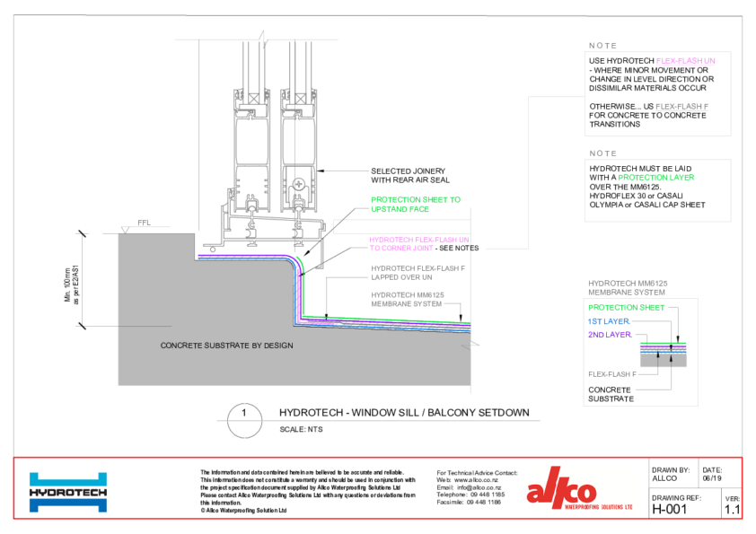Click the 'Min. 100mm as per E2/AS1' dimension
756x534 pixels.
point(71,284)
